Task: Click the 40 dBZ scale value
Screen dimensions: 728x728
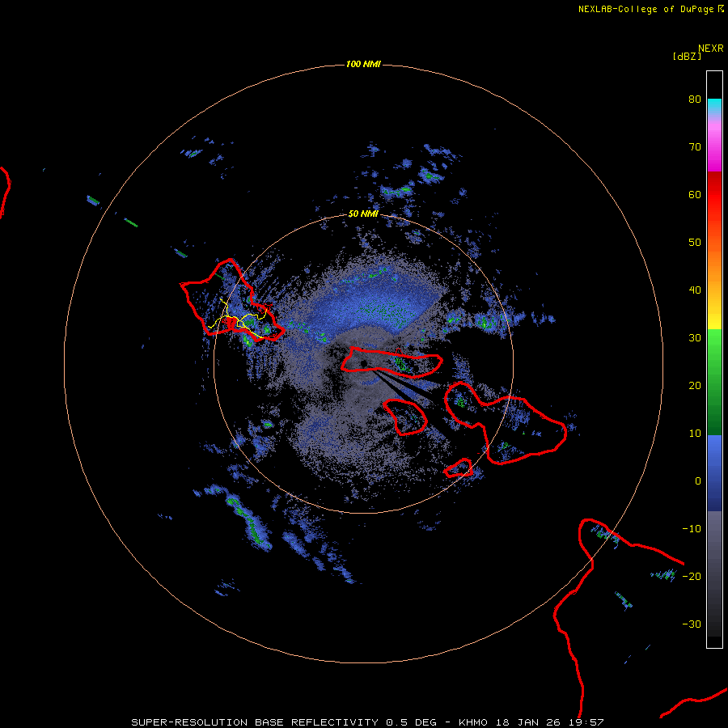Action: point(695,290)
